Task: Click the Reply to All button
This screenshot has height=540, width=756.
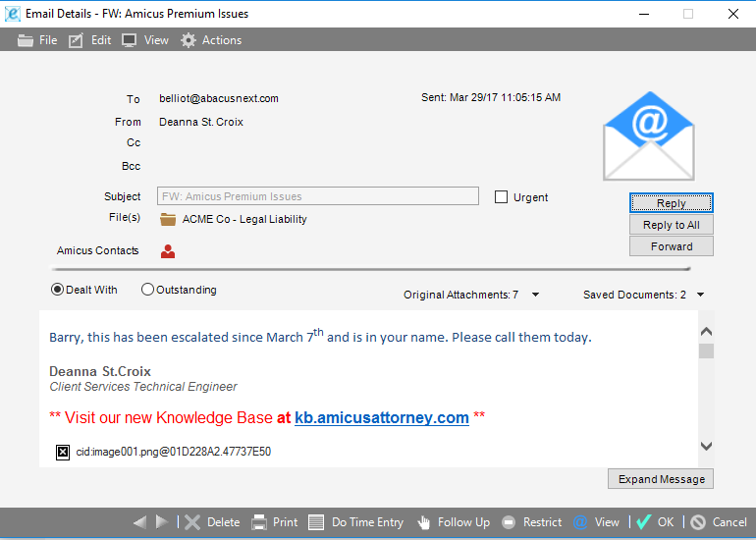Action: [x=672, y=225]
